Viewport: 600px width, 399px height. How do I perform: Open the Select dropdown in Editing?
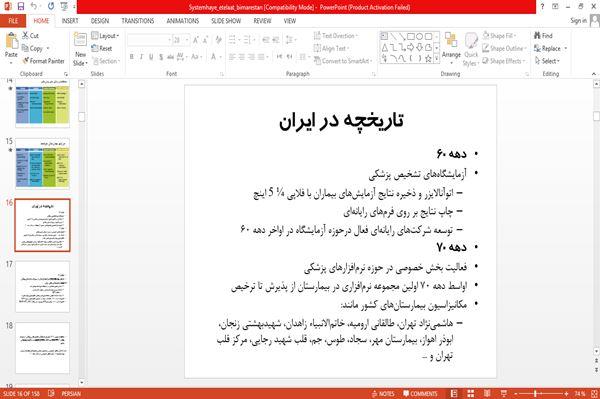point(547,61)
